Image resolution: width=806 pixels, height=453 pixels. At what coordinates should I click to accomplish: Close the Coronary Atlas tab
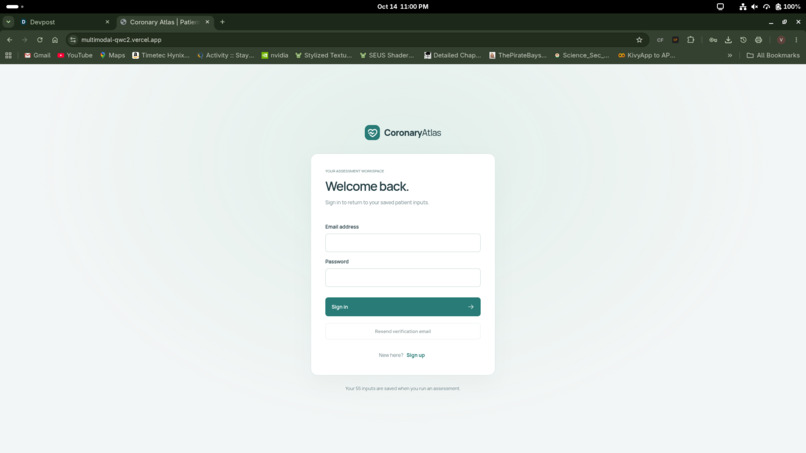pos(207,22)
